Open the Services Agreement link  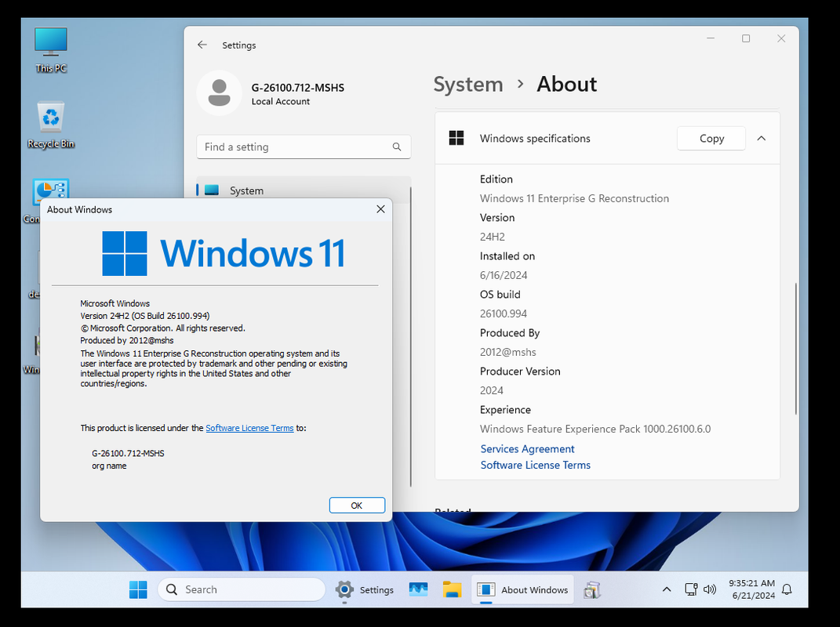point(527,449)
